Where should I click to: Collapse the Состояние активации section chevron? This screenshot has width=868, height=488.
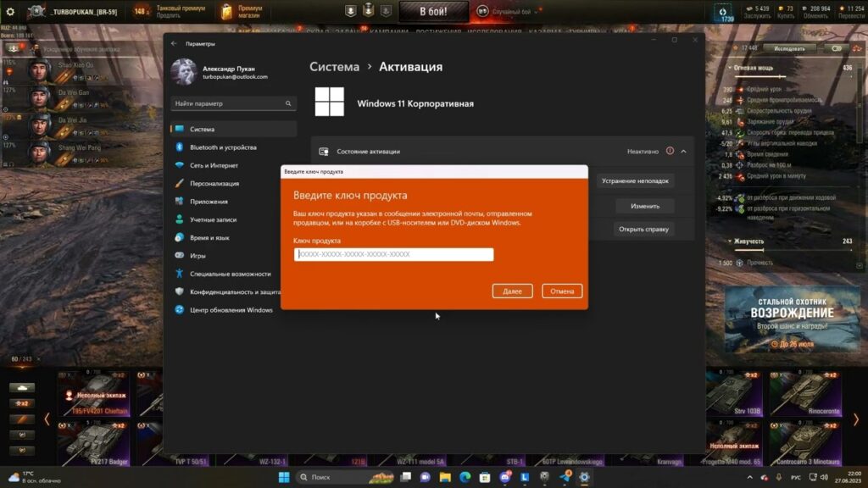click(683, 152)
